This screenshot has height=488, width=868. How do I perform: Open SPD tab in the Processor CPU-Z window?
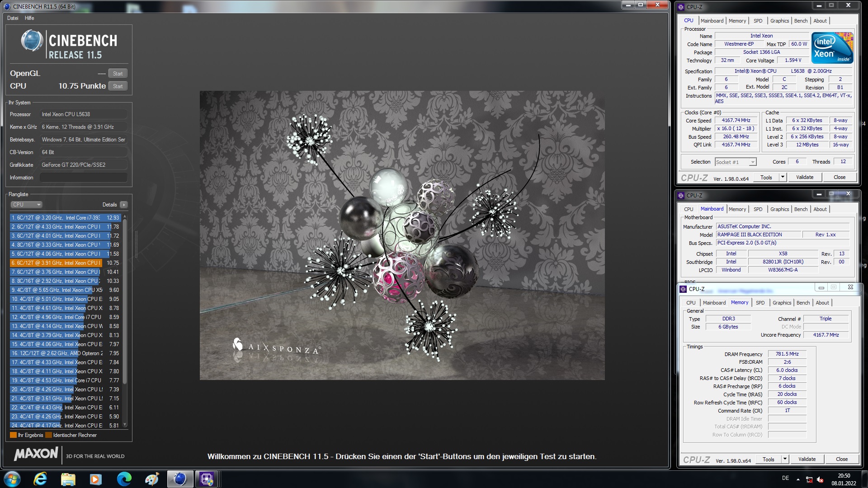click(x=758, y=21)
